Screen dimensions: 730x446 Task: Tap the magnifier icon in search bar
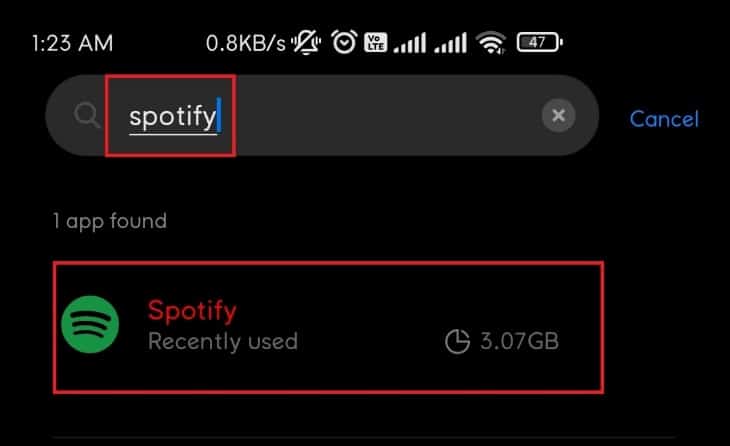click(83, 118)
